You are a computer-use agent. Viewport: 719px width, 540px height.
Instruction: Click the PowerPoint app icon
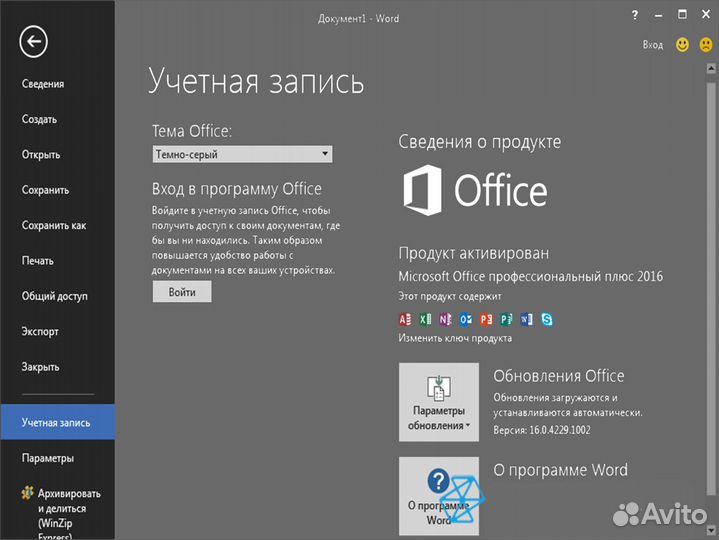(x=486, y=319)
